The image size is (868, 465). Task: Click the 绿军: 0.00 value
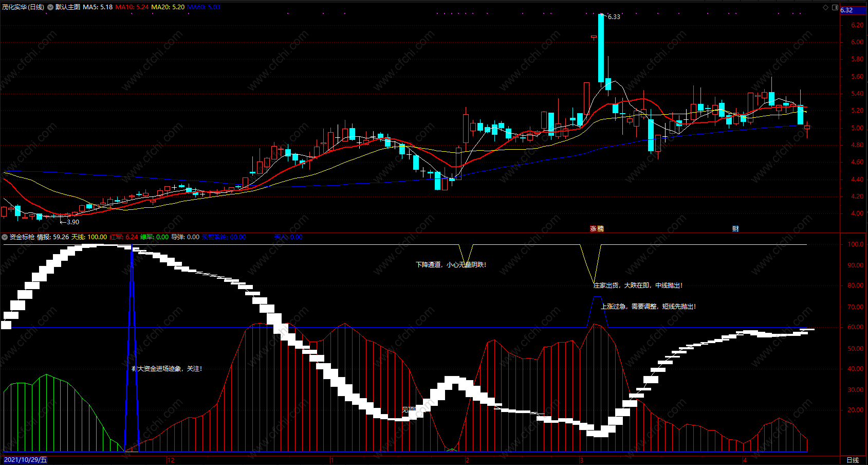pos(154,237)
